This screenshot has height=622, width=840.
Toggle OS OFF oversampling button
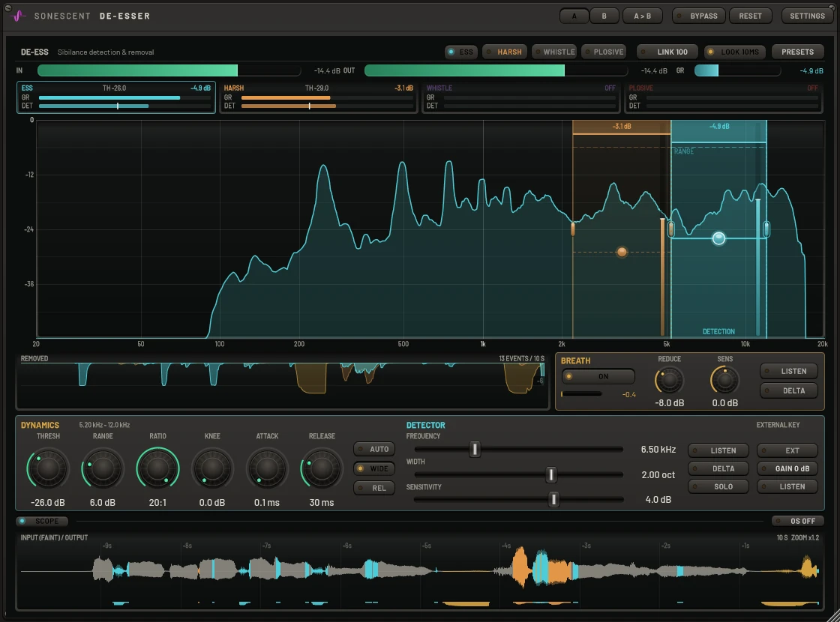(x=797, y=521)
